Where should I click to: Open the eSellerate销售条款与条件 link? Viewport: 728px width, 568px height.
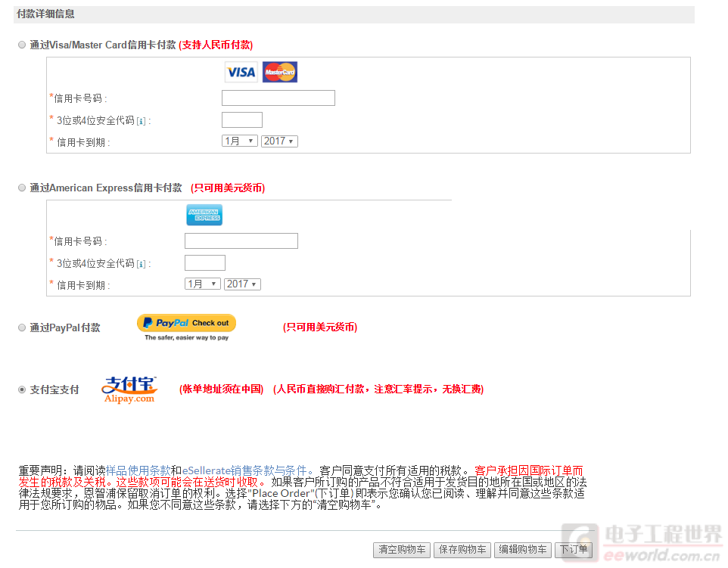tap(244, 470)
